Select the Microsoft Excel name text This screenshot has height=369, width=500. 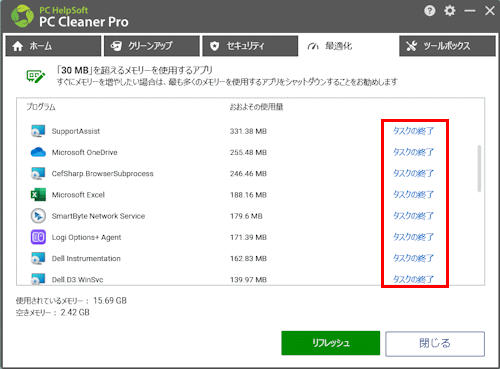click(x=78, y=195)
